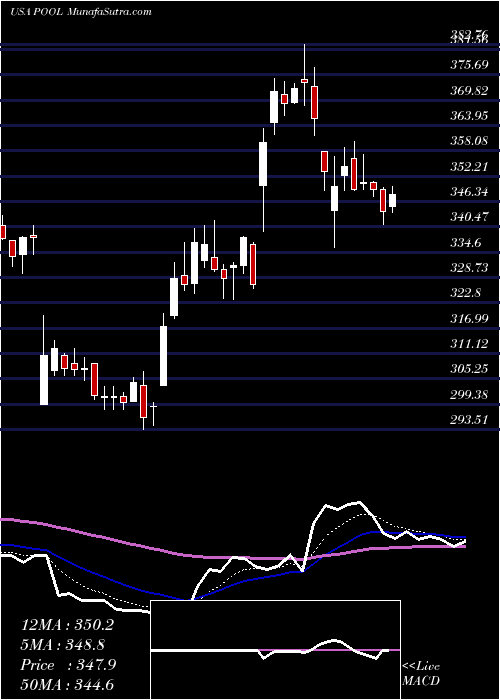500x700 pixels.
Task: Click the '5MA : 348.8' reading
Action: (63, 645)
